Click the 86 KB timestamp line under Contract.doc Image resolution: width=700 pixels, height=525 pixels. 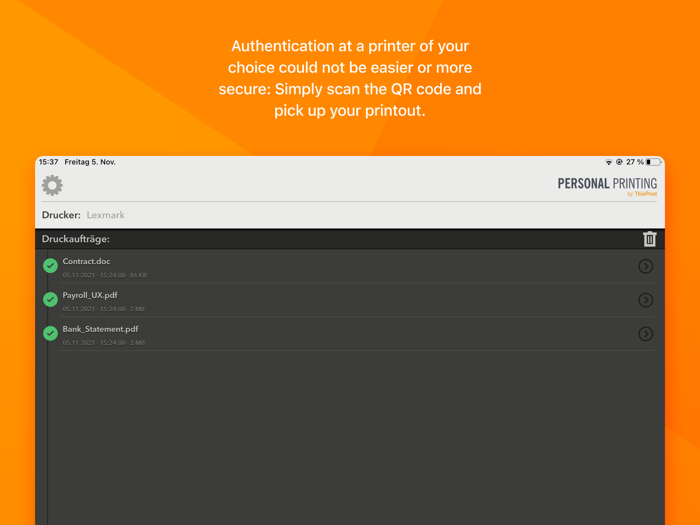point(104,275)
